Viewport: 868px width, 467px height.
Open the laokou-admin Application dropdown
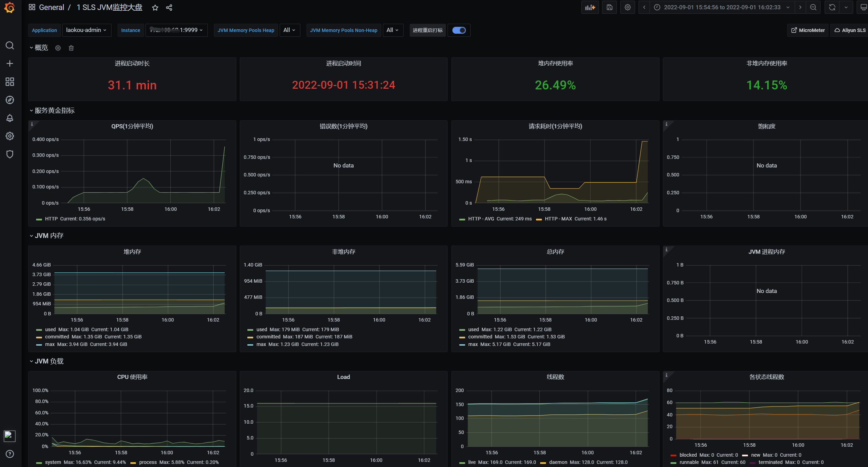[86, 30]
